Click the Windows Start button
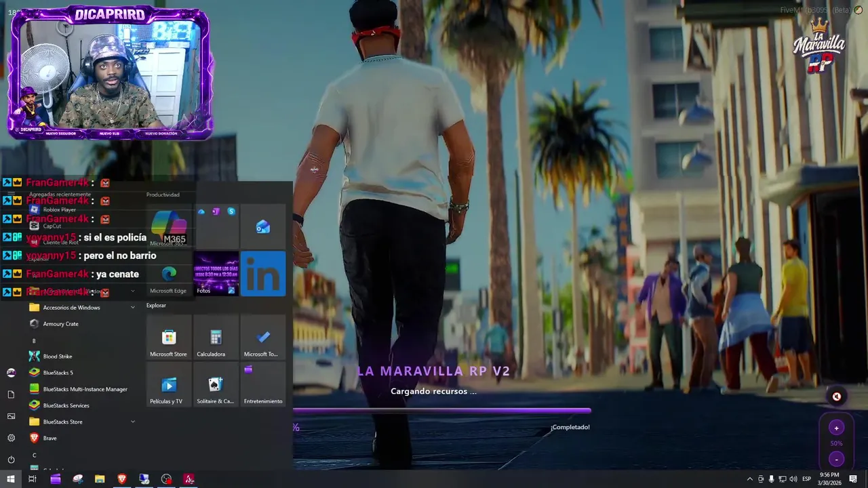868x488 pixels. [10, 479]
